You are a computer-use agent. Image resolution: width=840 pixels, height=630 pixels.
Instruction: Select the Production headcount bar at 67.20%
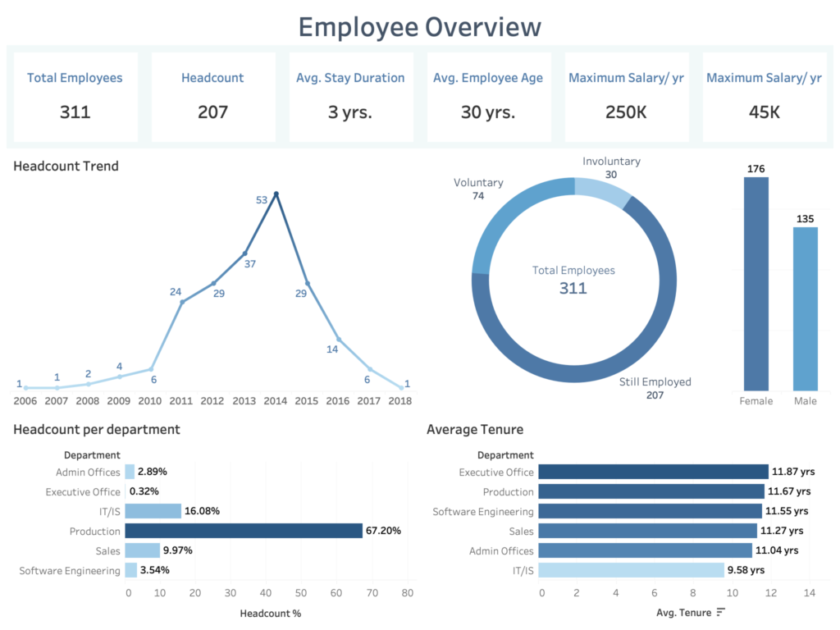[x=244, y=531]
